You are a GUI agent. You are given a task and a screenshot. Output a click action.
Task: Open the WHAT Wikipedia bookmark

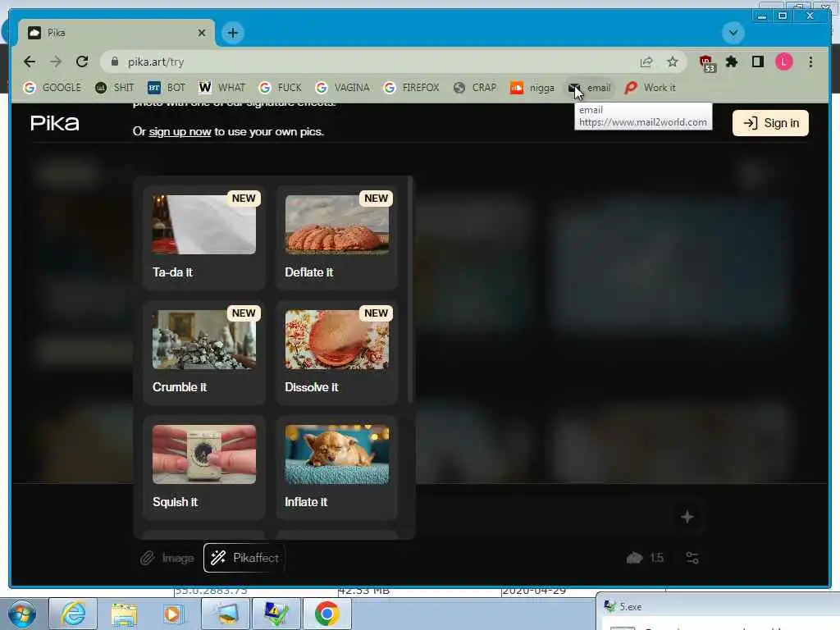click(221, 87)
